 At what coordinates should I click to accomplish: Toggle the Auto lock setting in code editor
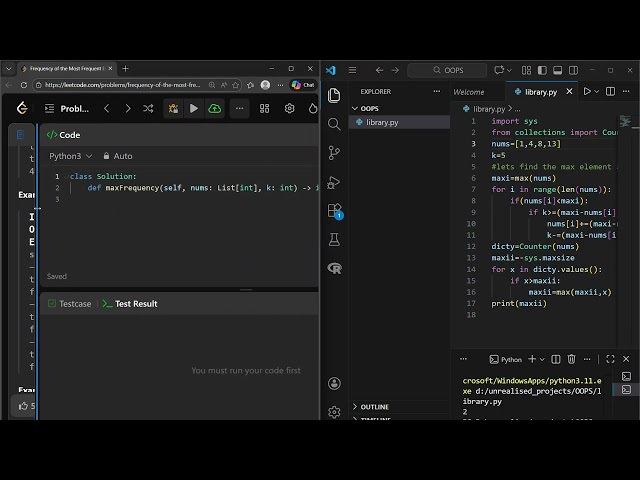tap(116, 156)
